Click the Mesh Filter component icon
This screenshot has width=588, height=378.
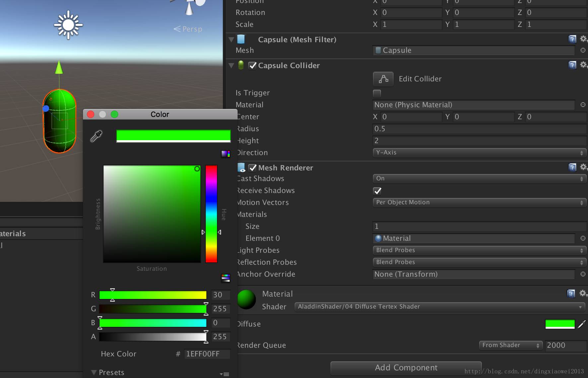pos(241,39)
